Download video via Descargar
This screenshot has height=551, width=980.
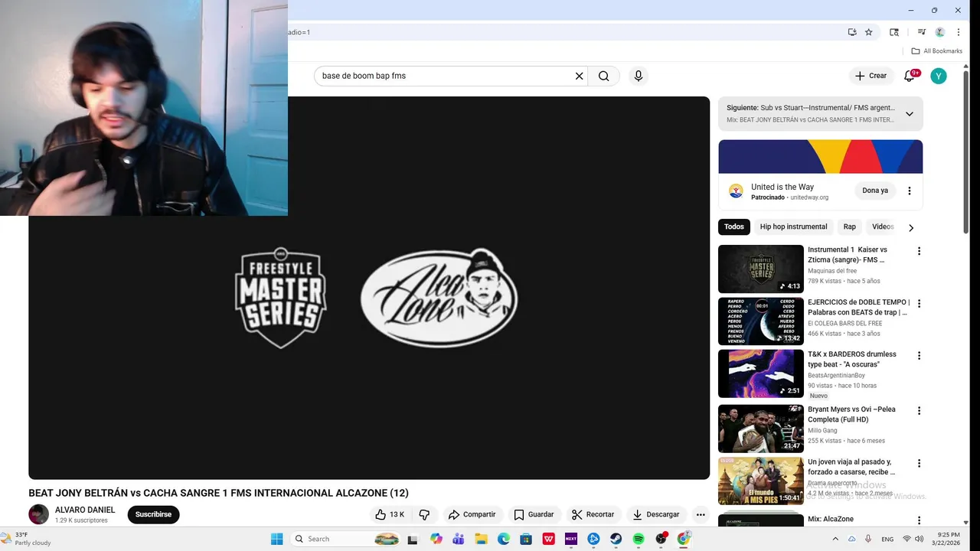[656, 514]
